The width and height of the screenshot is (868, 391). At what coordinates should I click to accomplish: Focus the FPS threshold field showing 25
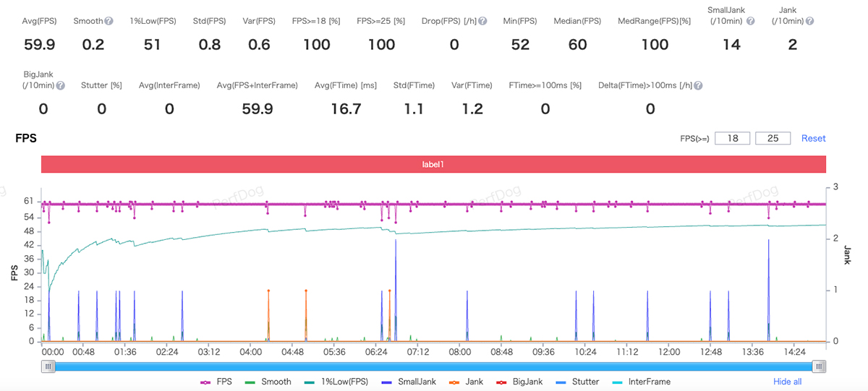(x=773, y=138)
